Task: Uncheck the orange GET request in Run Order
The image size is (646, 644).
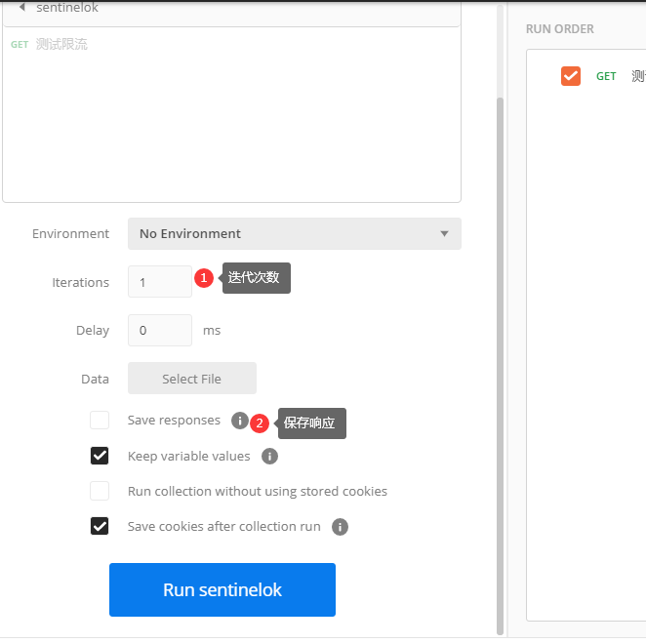Action: [571, 76]
